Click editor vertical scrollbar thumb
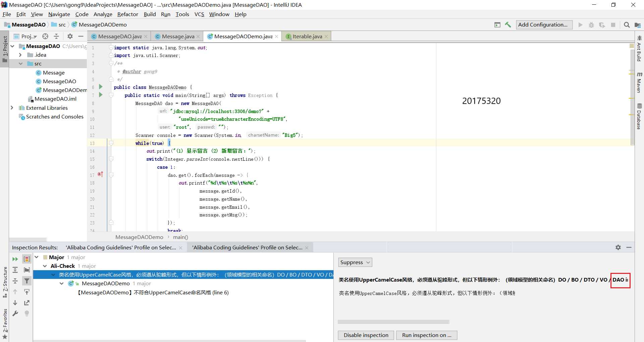This screenshot has height=342, width=644. click(x=633, y=97)
